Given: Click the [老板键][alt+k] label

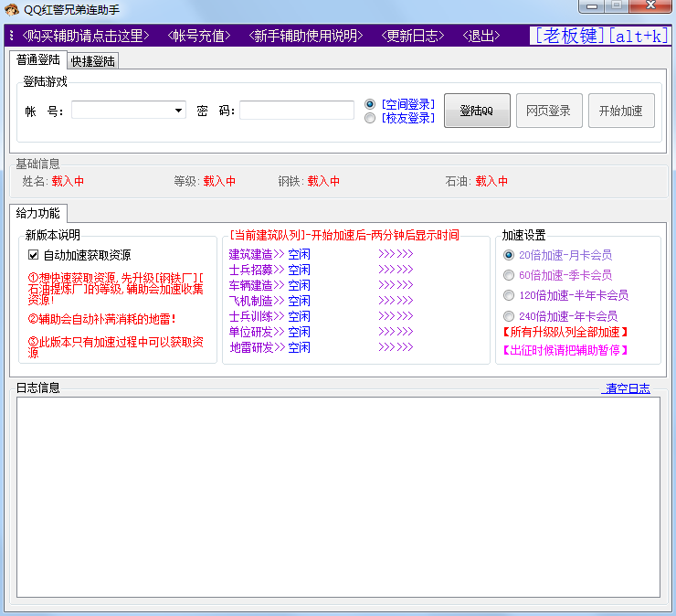Looking at the screenshot, I should point(600,36).
